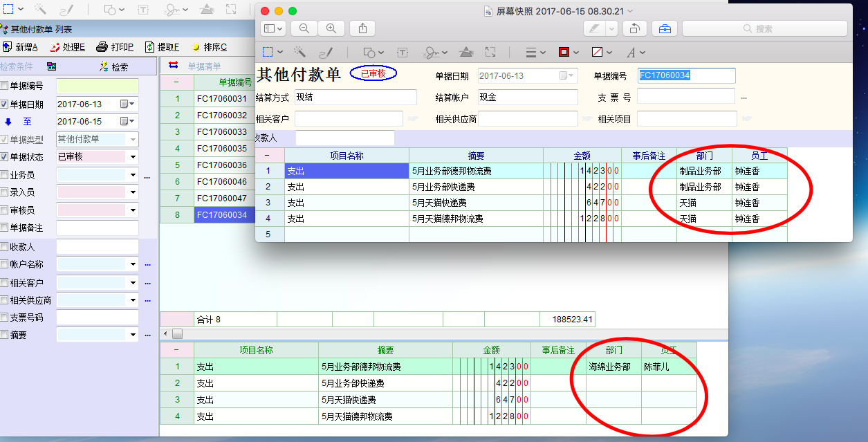The width and height of the screenshot is (868, 442).
Task: Click the 检索 search button
Action: click(114, 67)
